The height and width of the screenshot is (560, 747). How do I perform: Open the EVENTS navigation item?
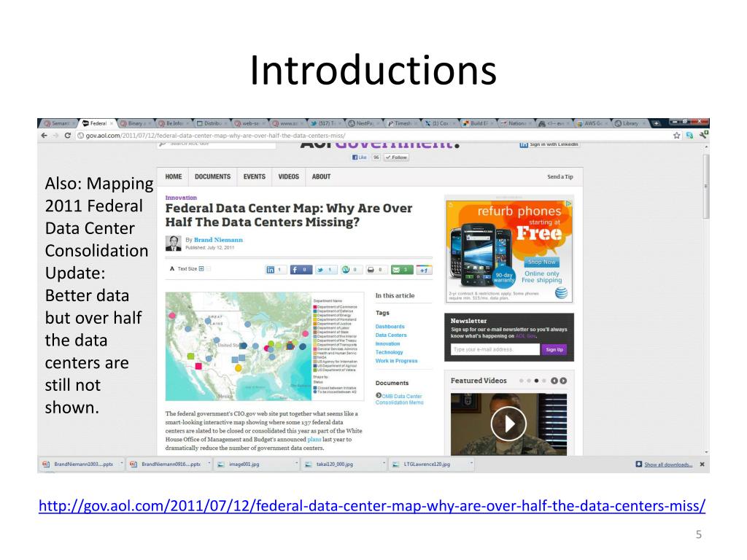pyautogui.click(x=255, y=176)
